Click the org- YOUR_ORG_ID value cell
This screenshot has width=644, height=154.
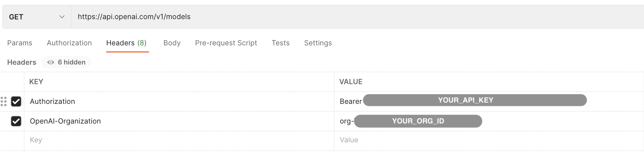[x=489, y=121]
